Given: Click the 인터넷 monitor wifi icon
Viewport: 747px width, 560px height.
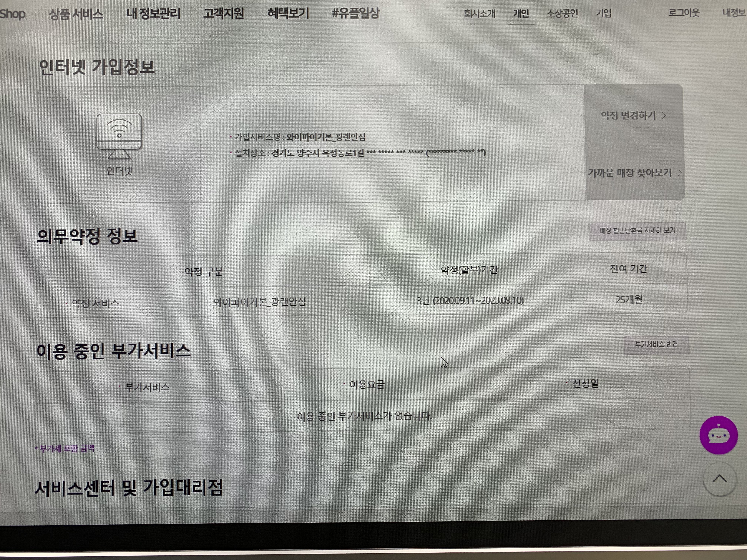Looking at the screenshot, I should click(119, 136).
